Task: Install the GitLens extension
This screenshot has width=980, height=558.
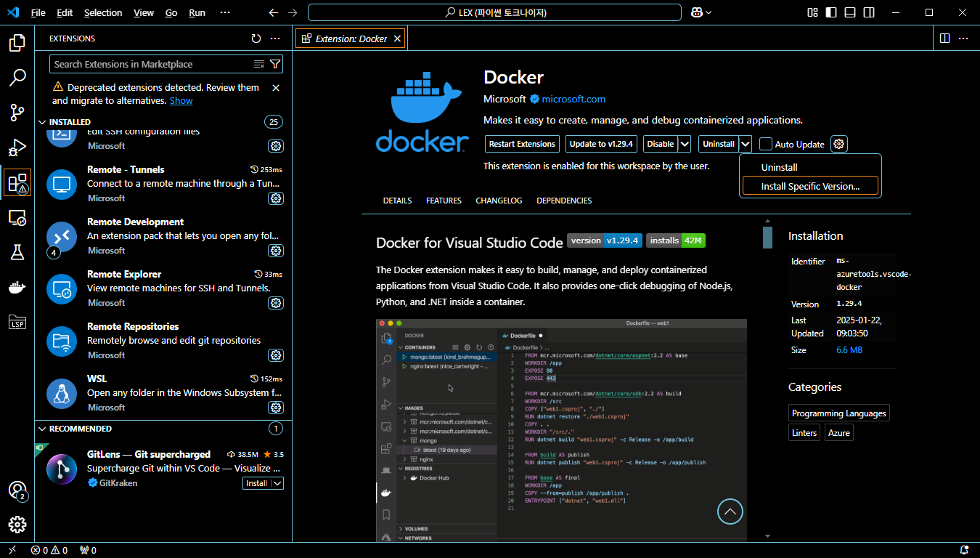Action: click(x=256, y=483)
